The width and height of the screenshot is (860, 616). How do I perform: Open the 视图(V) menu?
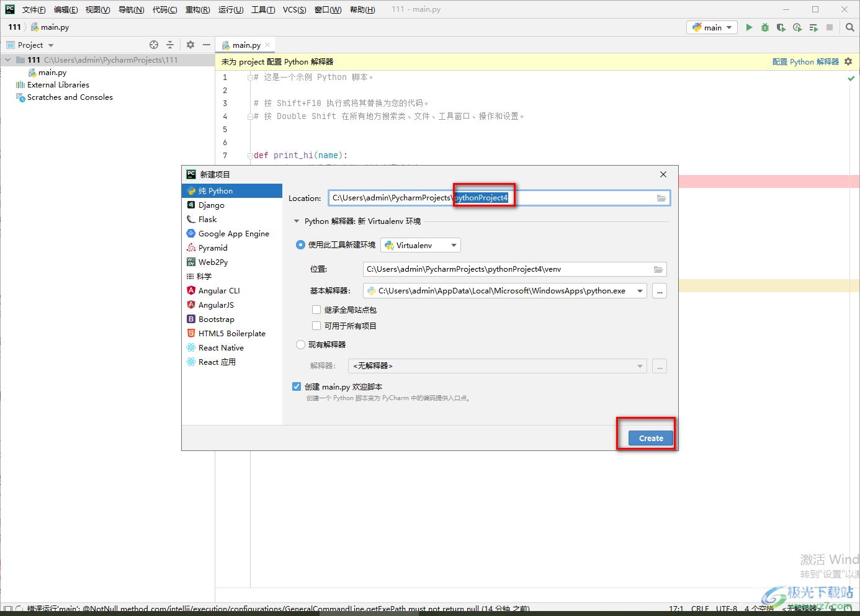98,9
